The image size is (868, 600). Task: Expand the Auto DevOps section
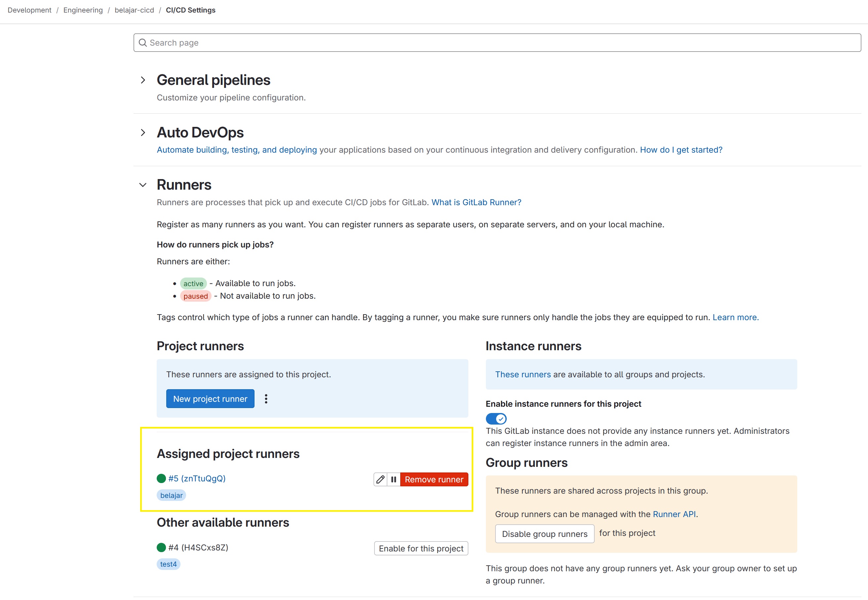(143, 133)
